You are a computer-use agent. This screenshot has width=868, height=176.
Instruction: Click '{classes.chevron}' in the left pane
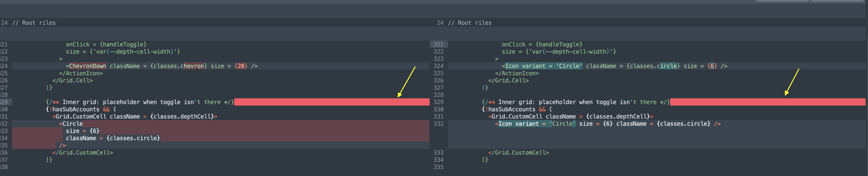click(179, 66)
